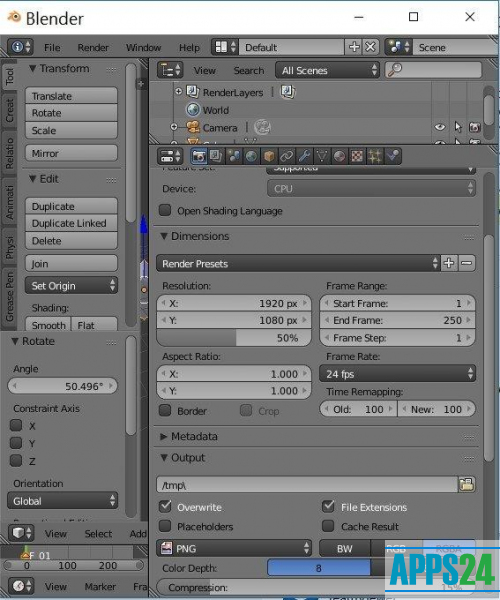The height and width of the screenshot is (600, 500).
Task: Enable the Cache Result checkbox
Action: [x=329, y=526]
